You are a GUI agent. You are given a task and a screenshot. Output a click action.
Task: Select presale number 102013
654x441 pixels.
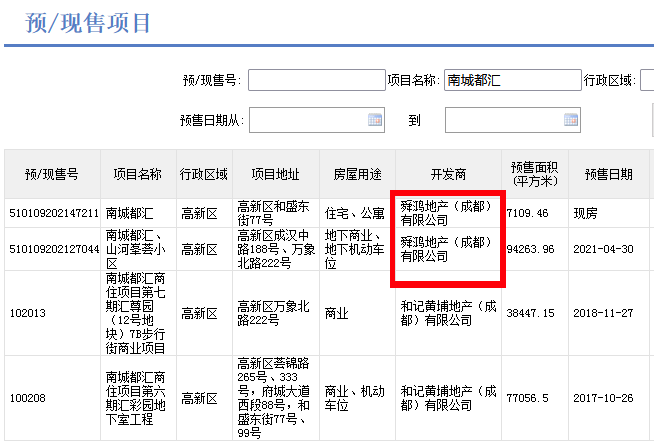[x=28, y=313]
